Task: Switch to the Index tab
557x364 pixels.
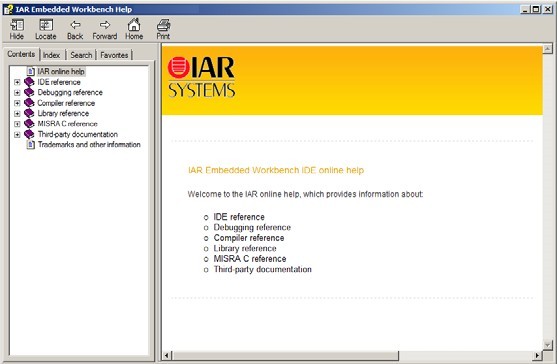Action: 52,55
